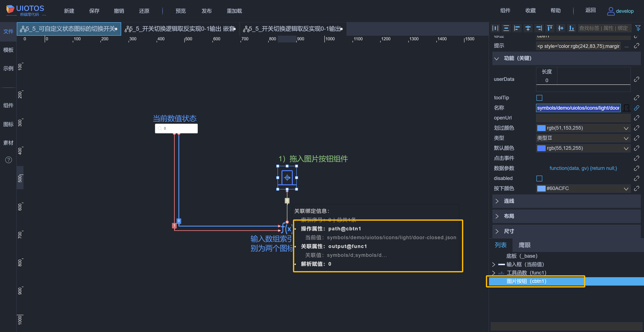Expand the 工具函数 (func1) tree node

(493, 273)
